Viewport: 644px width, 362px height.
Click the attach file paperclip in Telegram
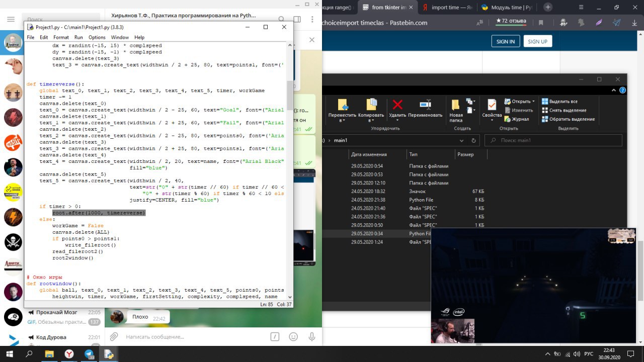click(x=114, y=337)
